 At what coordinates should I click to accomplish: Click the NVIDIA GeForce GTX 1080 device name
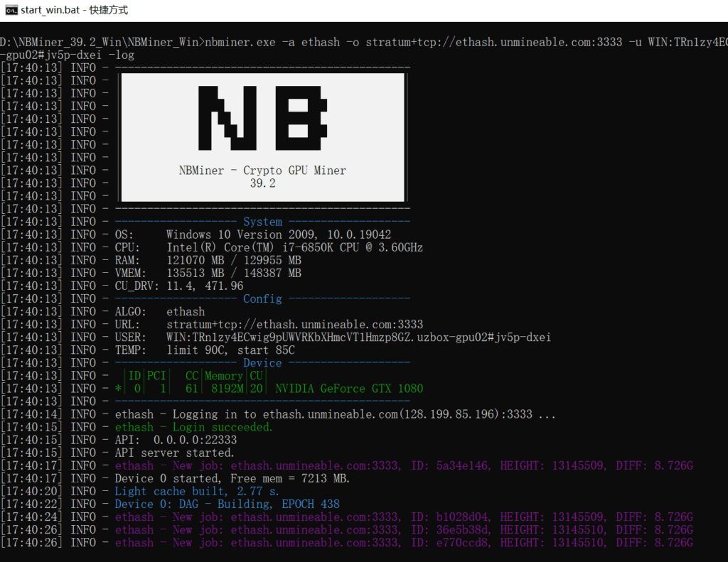348,388
